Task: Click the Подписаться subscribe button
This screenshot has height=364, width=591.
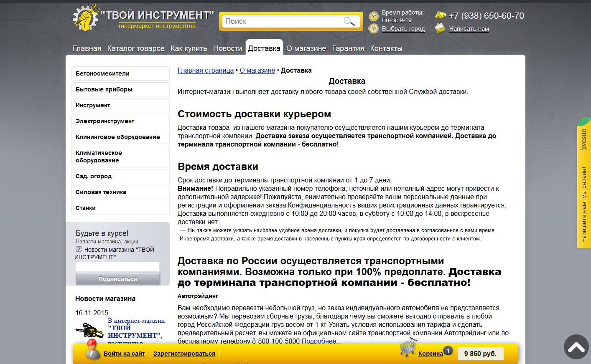Action: 118,279
